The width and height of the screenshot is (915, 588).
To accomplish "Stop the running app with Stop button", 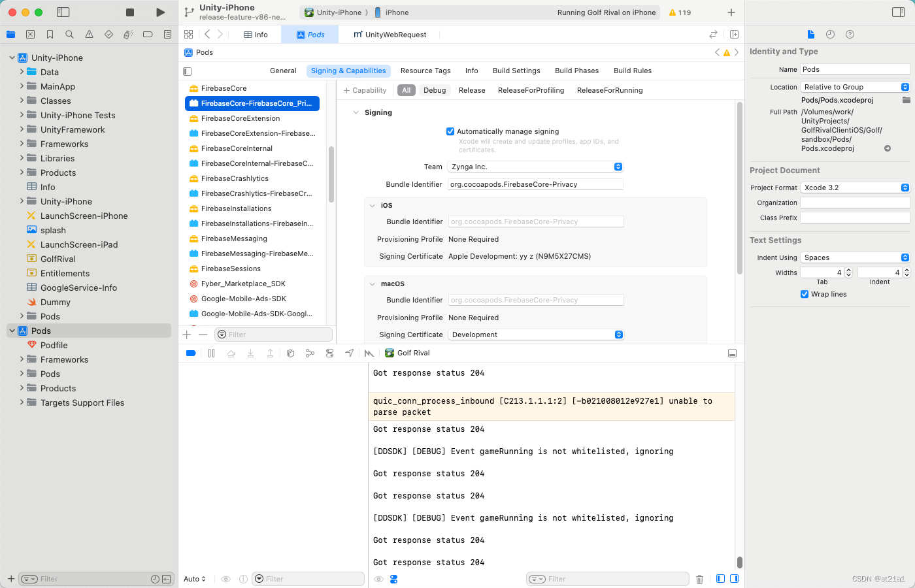I will coord(130,12).
